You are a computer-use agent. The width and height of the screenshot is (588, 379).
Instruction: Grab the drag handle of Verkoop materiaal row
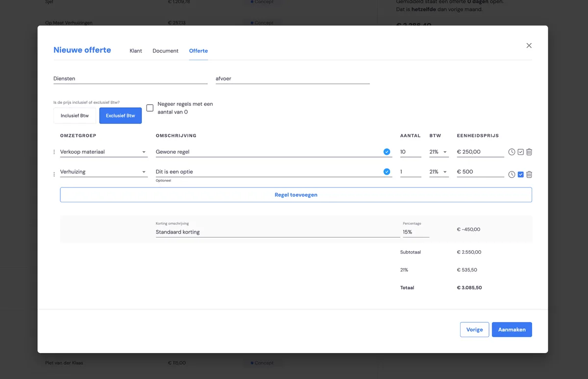(54, 152)
